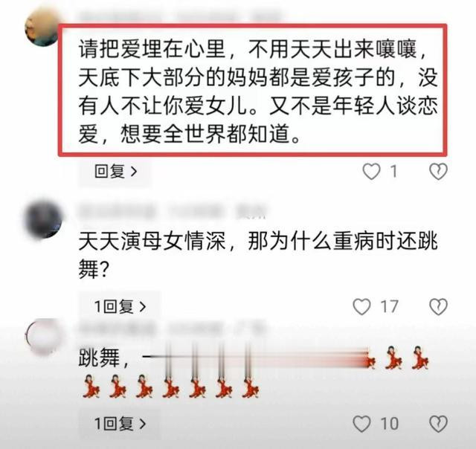Like the dancing emoji comment with 10 likes

click(362, 424)
